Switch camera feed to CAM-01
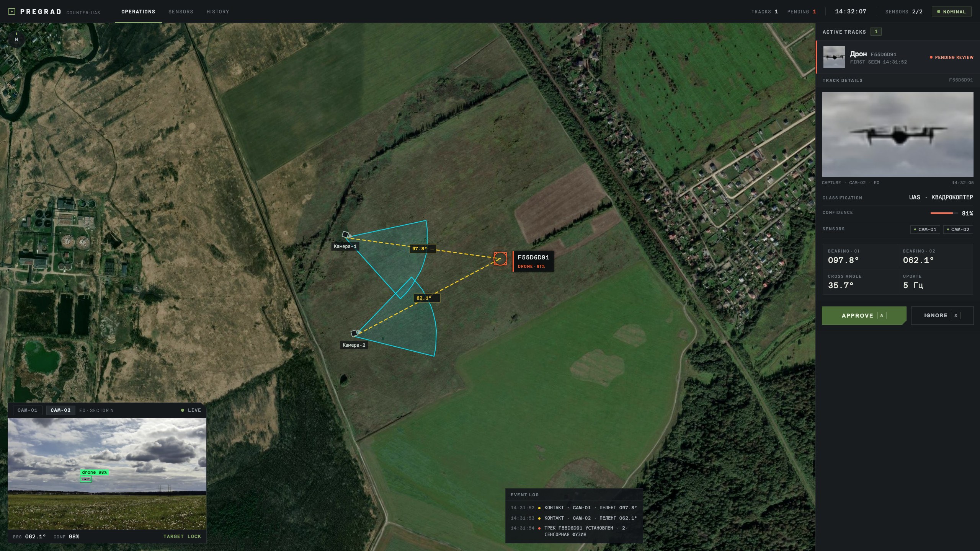This screenshot has width=980, height=551. pyautogui.click(x=28, y=410)
